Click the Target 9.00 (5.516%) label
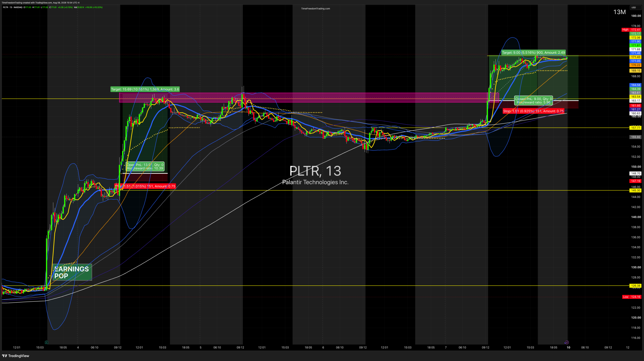The image size is (644, 361). coord(533,52)
